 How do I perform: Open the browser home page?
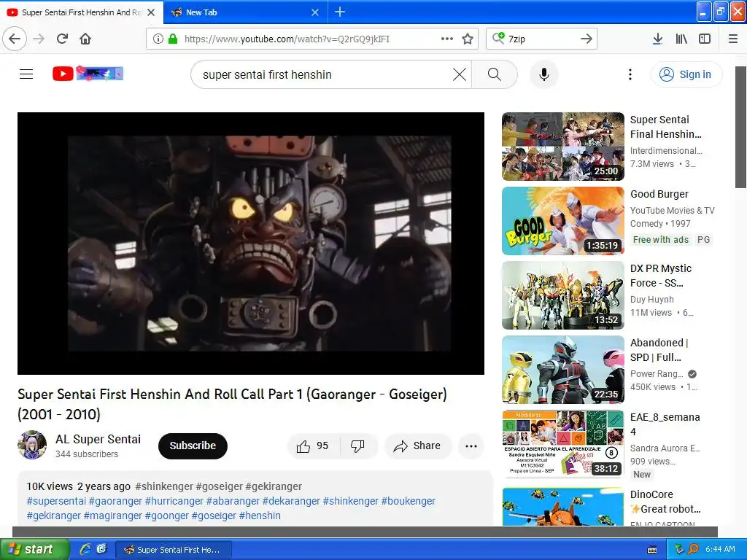85,39
